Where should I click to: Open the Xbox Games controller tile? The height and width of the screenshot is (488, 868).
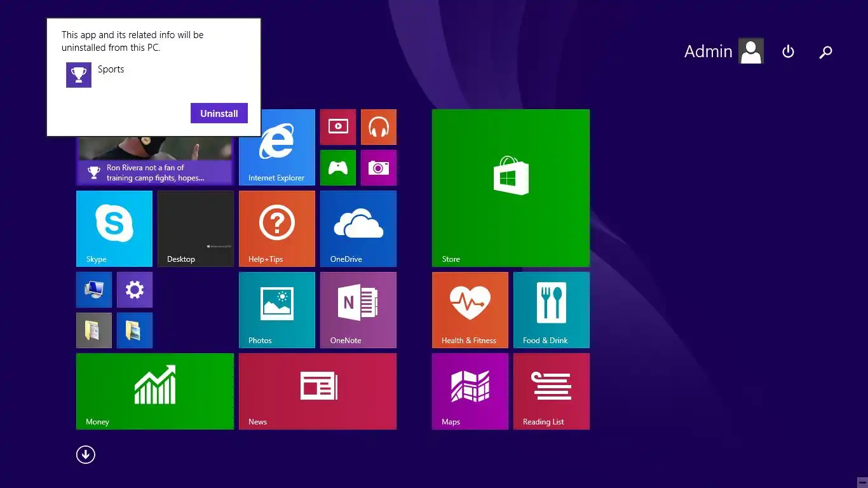point(338,168)
